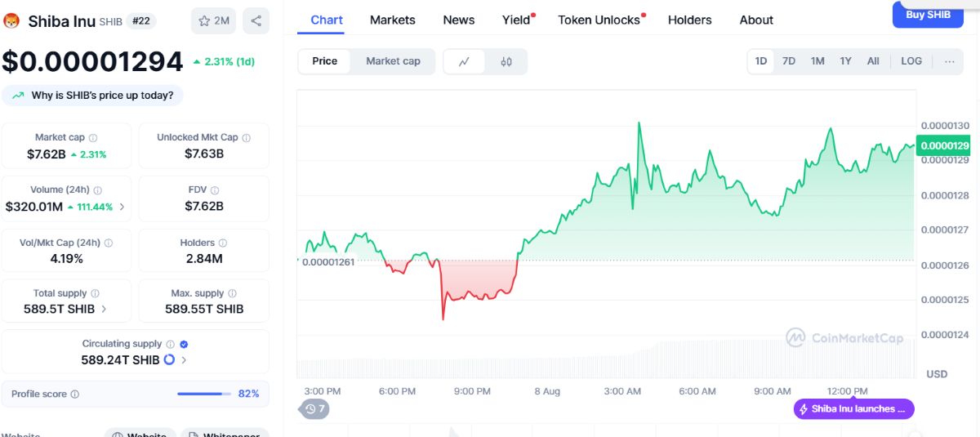The width and height of the screenshot is (980, 437).
Task: Click the share icon next to watchlist
Action: click(x=256, y=20)
